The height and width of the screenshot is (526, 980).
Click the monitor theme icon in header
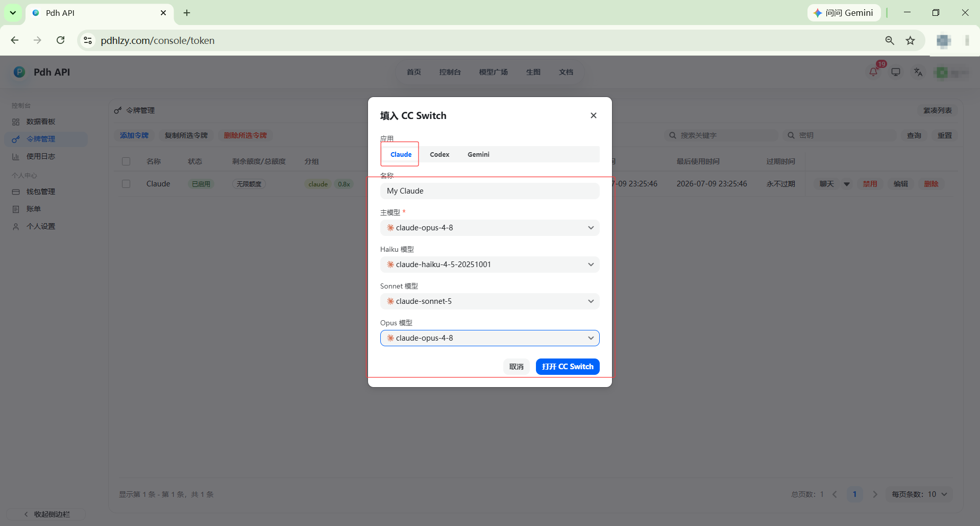[x=896, y=72]
